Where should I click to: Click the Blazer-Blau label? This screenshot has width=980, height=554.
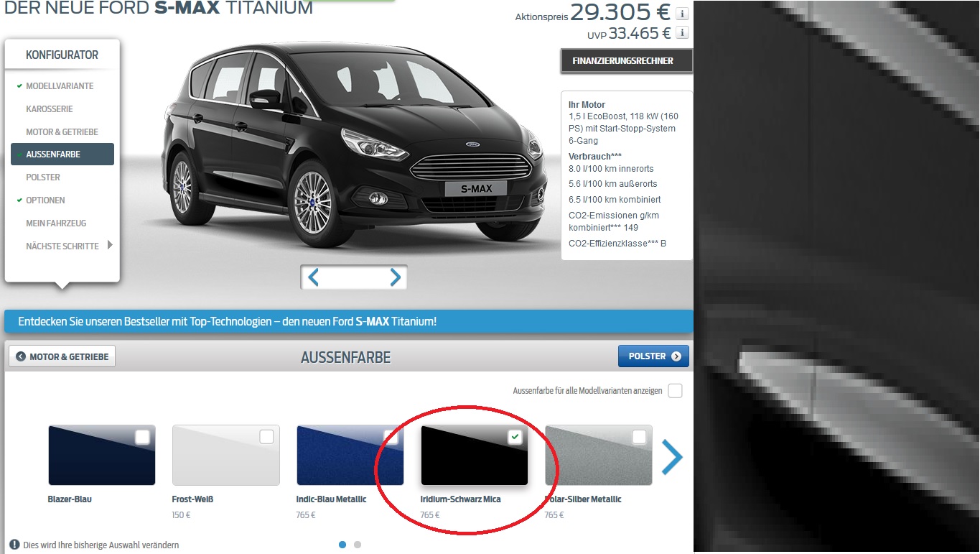coord(70,499)
